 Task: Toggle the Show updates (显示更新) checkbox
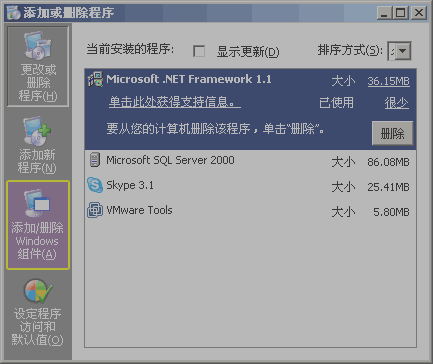point(199,51)
